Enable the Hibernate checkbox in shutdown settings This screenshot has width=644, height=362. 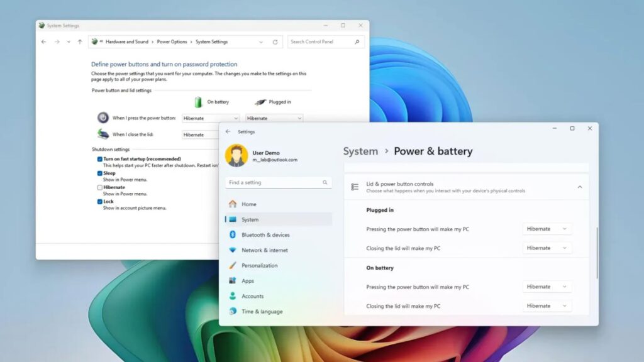100,187
